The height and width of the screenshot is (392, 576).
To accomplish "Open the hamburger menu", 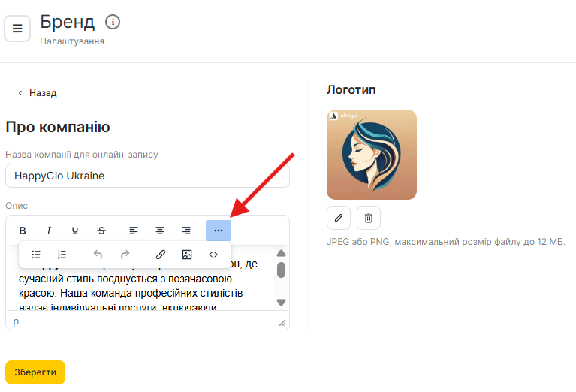I will pyautogui.click(x=17, y=29).
